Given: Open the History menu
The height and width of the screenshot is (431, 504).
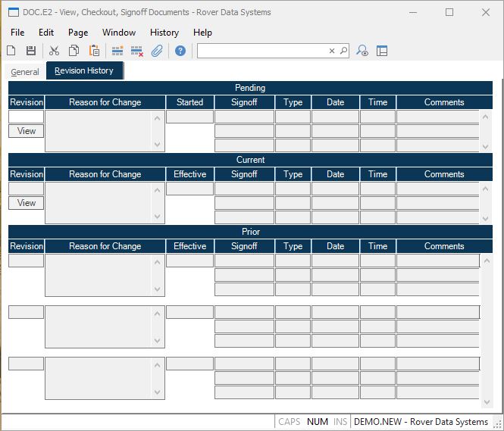Looking at the screenshot, I should (x=164, y=33).
